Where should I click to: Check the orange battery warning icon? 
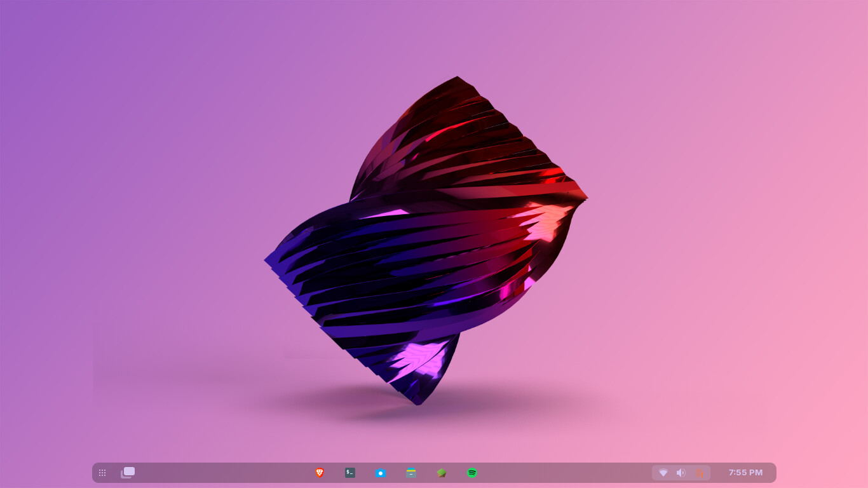point(699,473)
